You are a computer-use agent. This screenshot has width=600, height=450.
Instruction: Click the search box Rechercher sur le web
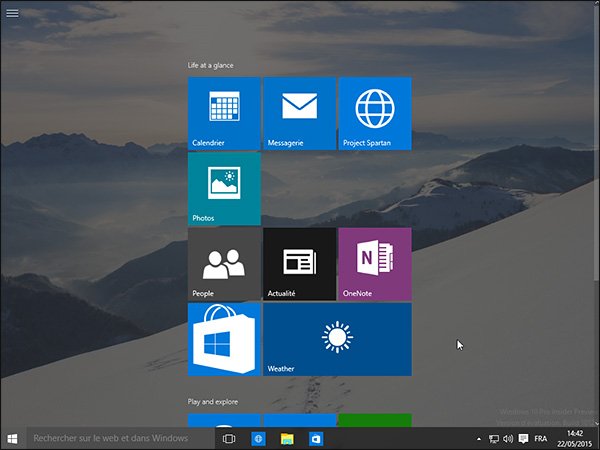pos(120,439)
